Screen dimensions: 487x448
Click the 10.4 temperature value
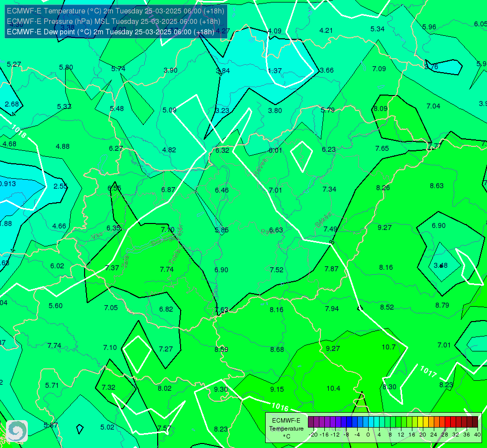tap(333, 388)
